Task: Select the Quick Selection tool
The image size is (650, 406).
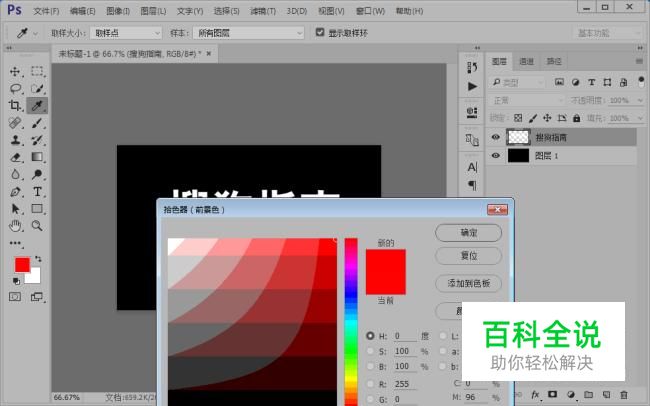Action: 37,88
